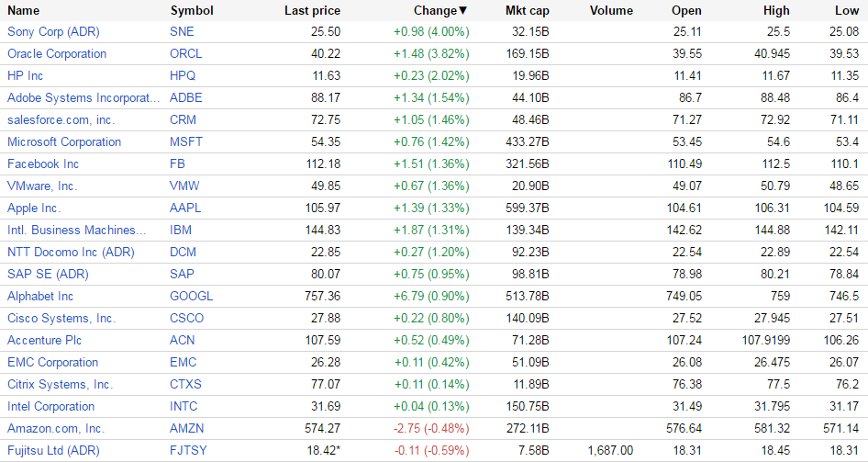
Task: Sort by the Mkt cap header
Action: pyautogui.click(x=527, y=11)
